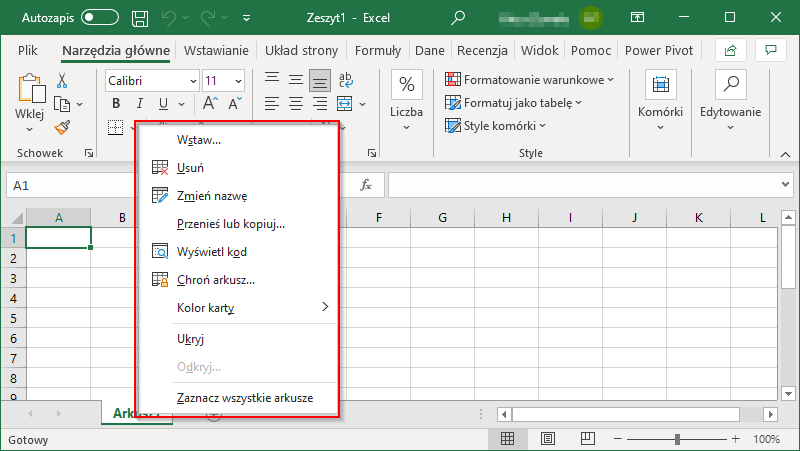
Task: Decrease font size with smaller A
Action: (x=235, y=104)
